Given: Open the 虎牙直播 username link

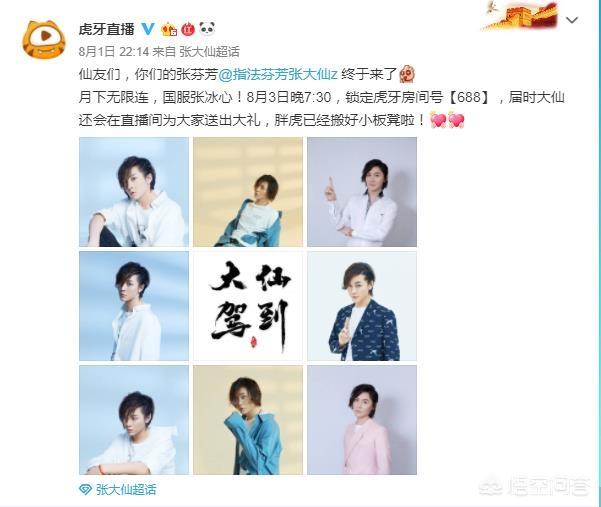Looking at the screenshot, I should tap(107, 29).
